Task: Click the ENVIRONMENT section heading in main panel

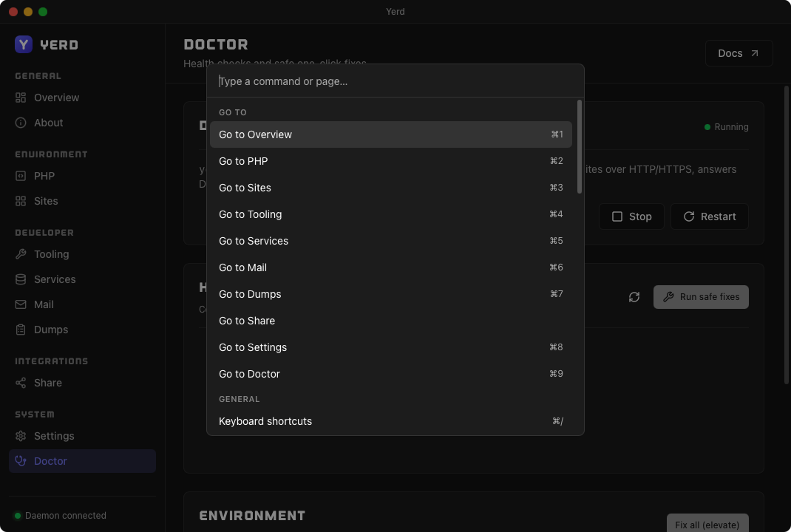Action: coord(252,516)
